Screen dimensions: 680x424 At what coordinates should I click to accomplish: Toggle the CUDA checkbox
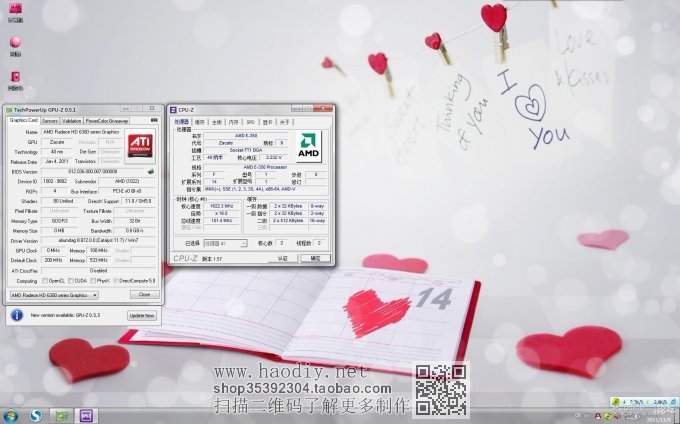click(71, 281)
